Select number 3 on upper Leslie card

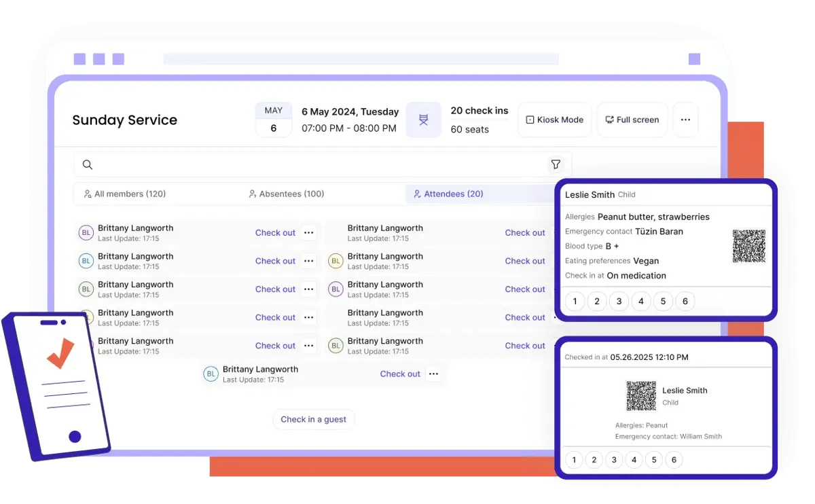coord(619,302)
